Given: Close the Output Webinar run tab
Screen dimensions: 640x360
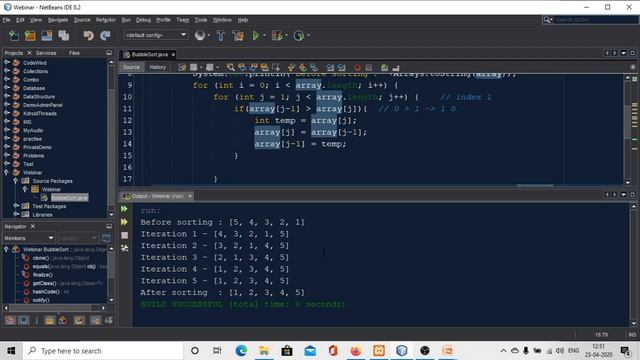Looking at the screenshot, I should click(x=190, y=196).
